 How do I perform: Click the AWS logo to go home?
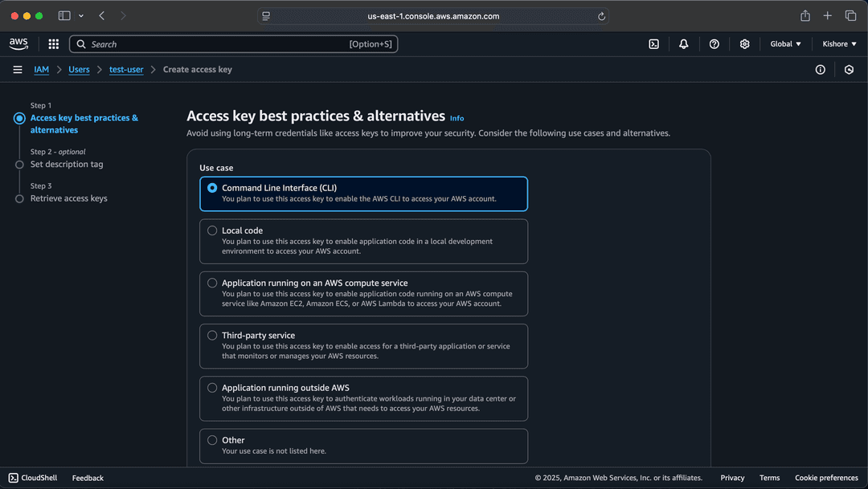[x=18, y=44]
